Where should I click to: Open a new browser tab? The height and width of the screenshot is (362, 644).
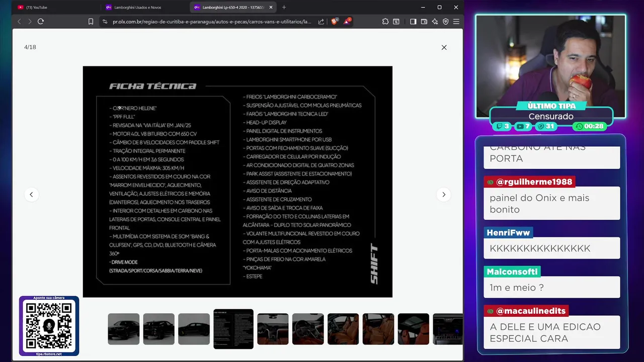coord(284,7)
